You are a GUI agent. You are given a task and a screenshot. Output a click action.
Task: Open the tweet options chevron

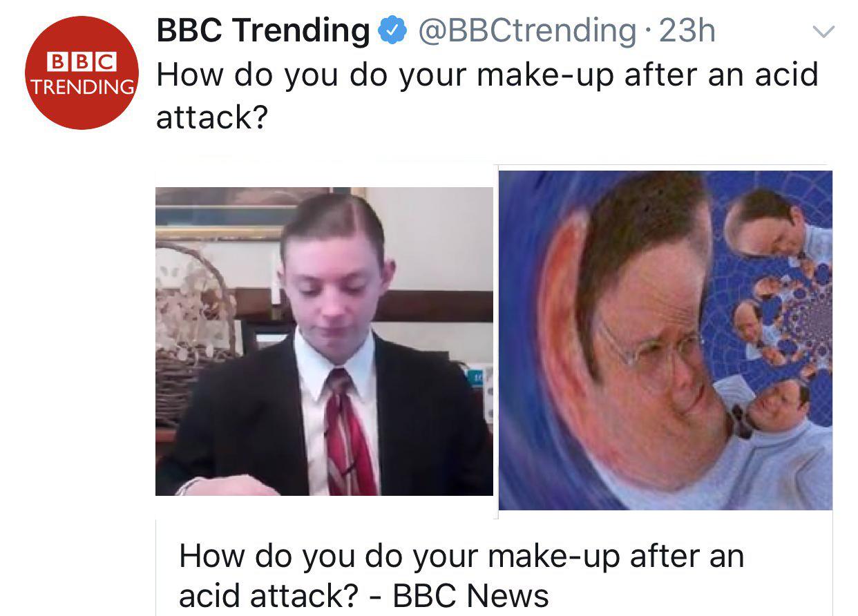pos(823,32)
